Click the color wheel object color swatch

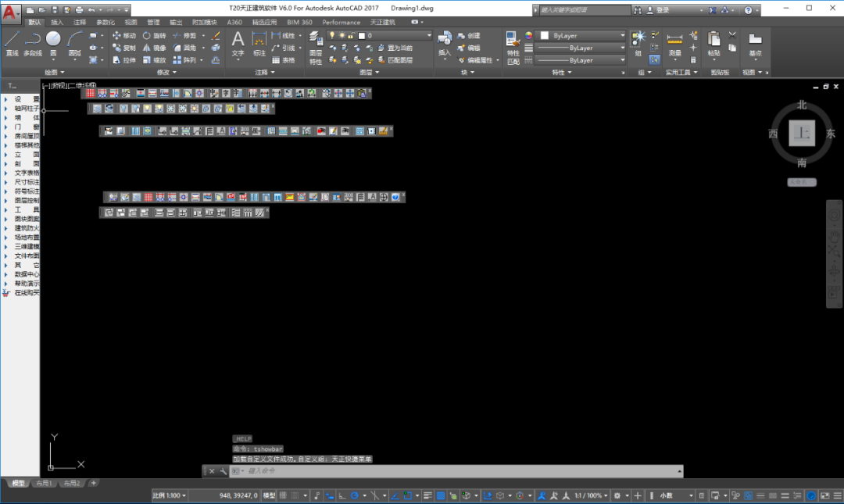528,35
